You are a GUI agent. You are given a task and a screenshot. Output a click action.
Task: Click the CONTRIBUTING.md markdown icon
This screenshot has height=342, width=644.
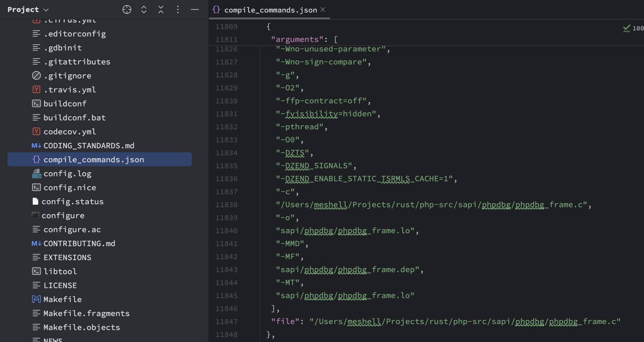point(36,243)
